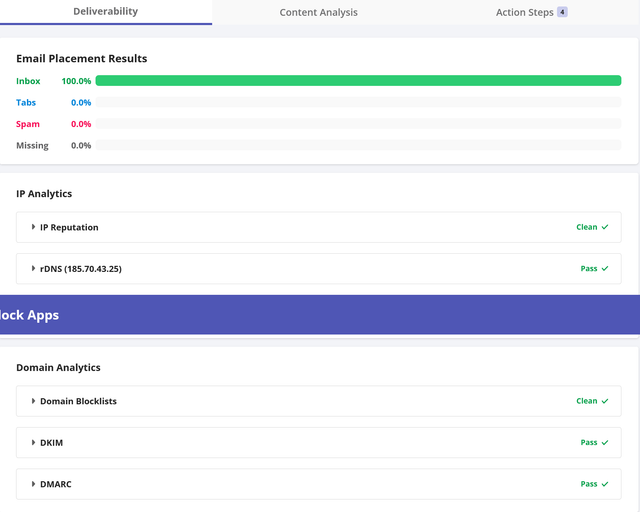Expand the DMARC row arrow
The width and height of the screenshot is (640, 512).
click(x=33, y=484)
